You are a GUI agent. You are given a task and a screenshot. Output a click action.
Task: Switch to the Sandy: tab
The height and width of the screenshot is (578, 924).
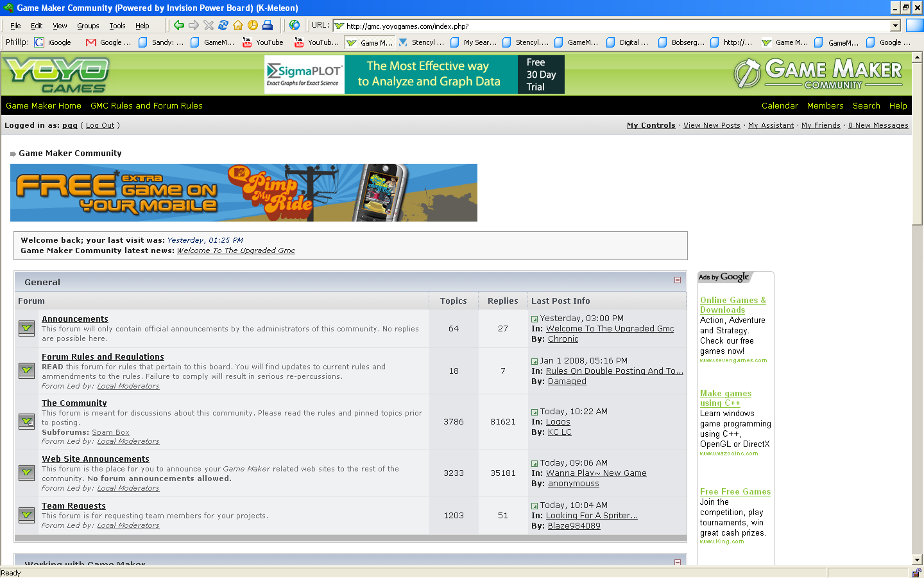point(161,42)
